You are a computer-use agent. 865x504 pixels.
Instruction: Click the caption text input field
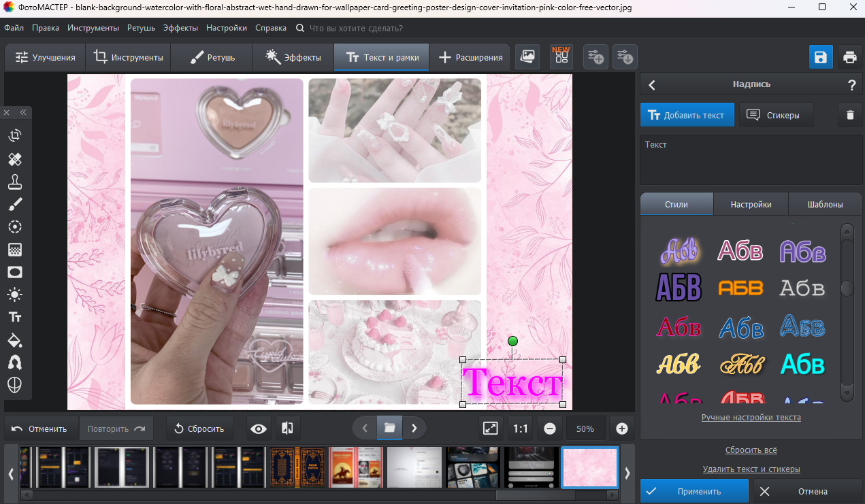(x=751, y=160)
